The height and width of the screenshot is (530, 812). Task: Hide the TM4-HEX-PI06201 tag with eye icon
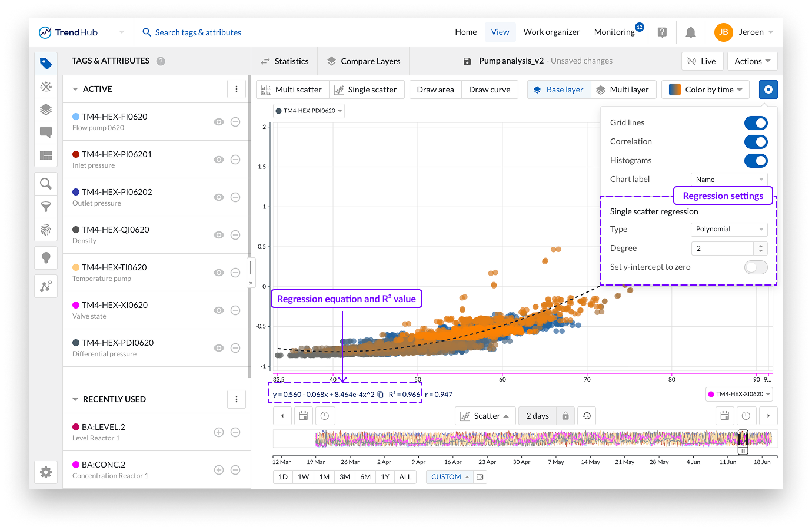click(219, 160)
